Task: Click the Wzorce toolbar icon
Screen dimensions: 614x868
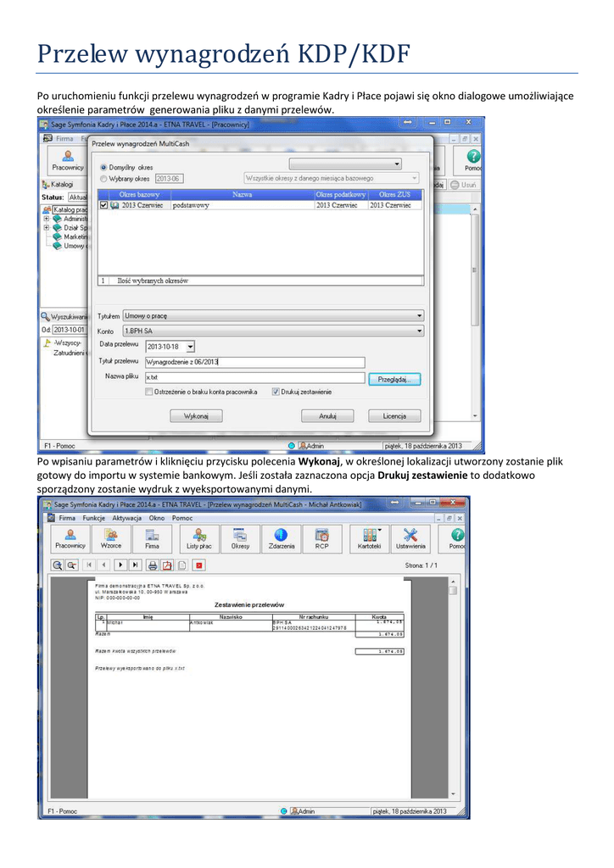Action: 111,539
